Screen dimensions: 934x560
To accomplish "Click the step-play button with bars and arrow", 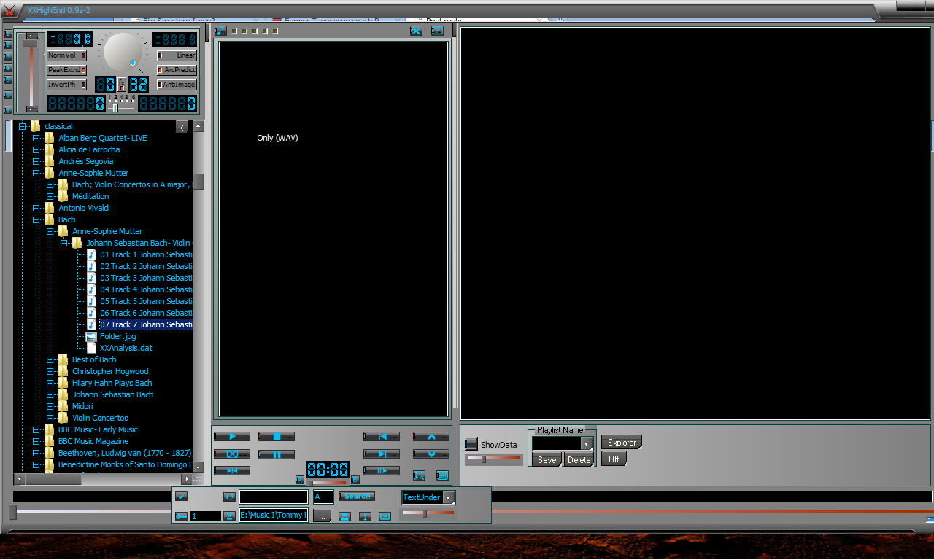I will click(x=382, y=470).
